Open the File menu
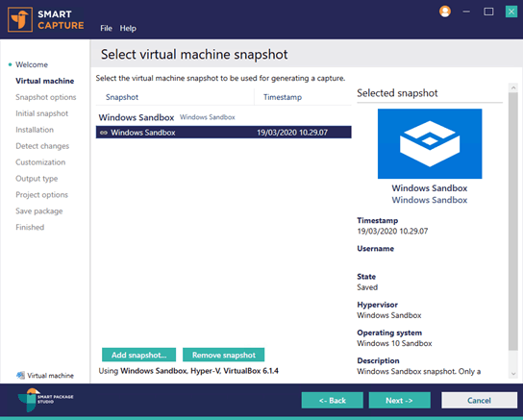The width and height of the screenshot is (523, 420). (106, 28)
